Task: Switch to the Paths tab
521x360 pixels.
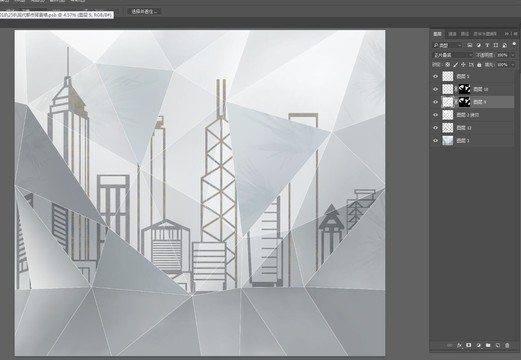Action: (x=465, y=34)
